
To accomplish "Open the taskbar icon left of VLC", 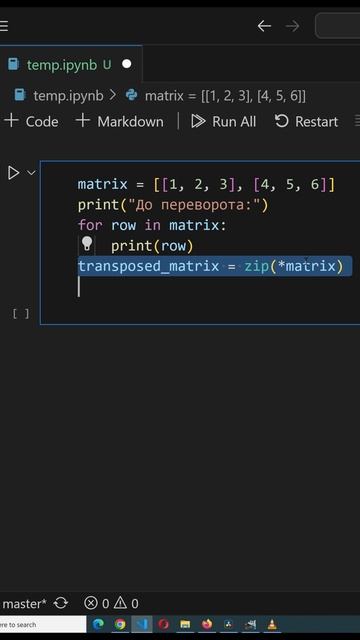I will [250, 624].
